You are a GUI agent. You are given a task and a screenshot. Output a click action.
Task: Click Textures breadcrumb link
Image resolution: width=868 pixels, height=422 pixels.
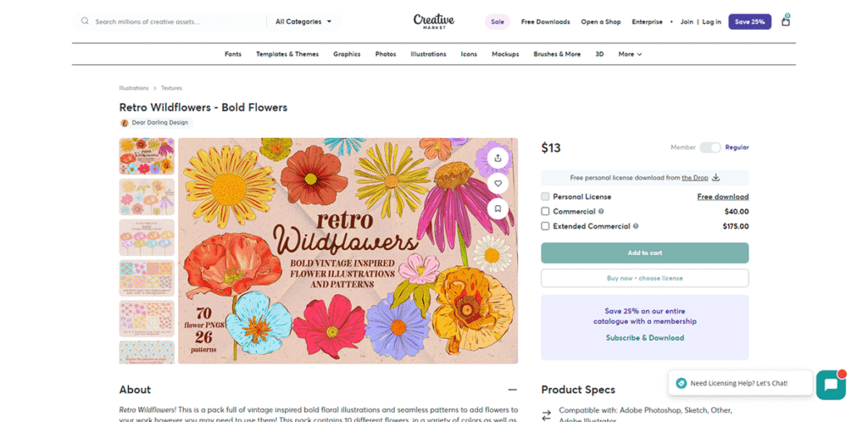coord(171,88)
